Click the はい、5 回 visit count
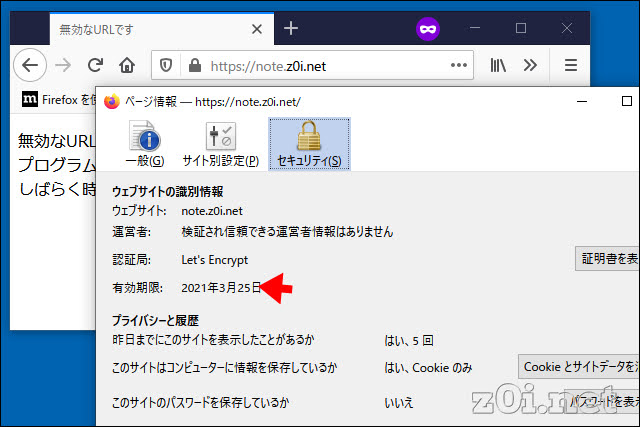Viewport: 640px width, 427px height. click(x=409, y=340)
